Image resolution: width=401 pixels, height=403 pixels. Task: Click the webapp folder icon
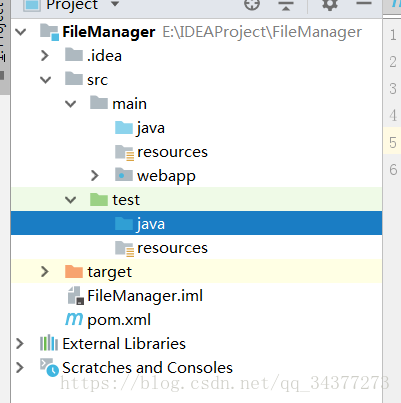[x=124, y=175]
